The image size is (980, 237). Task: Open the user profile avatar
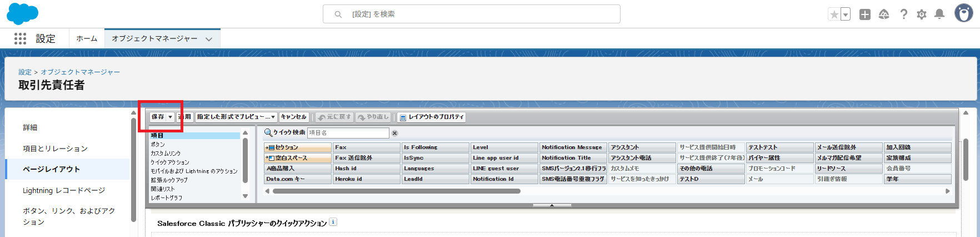tap(963, 13)
